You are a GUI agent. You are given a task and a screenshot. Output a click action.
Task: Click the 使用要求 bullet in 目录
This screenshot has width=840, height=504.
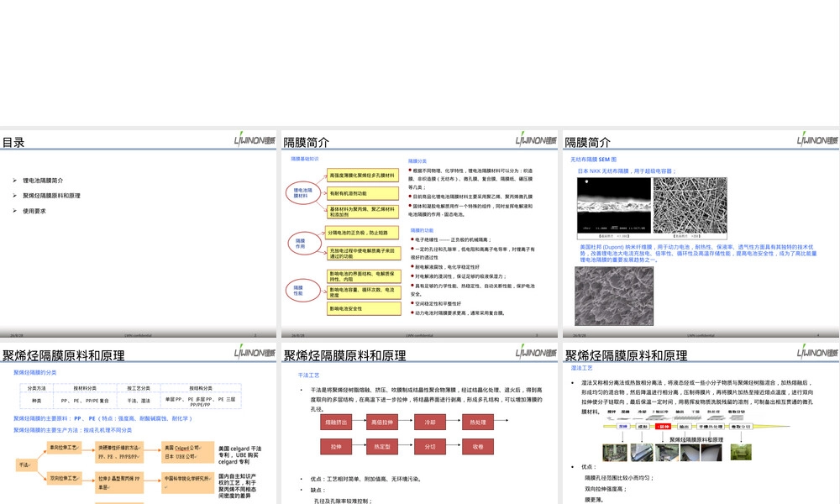click(x=34, y=211)
